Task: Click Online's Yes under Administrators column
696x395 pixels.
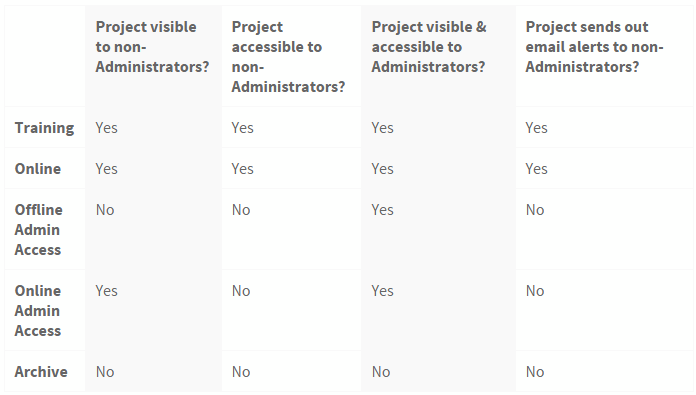Action: (x=383, y=169)
